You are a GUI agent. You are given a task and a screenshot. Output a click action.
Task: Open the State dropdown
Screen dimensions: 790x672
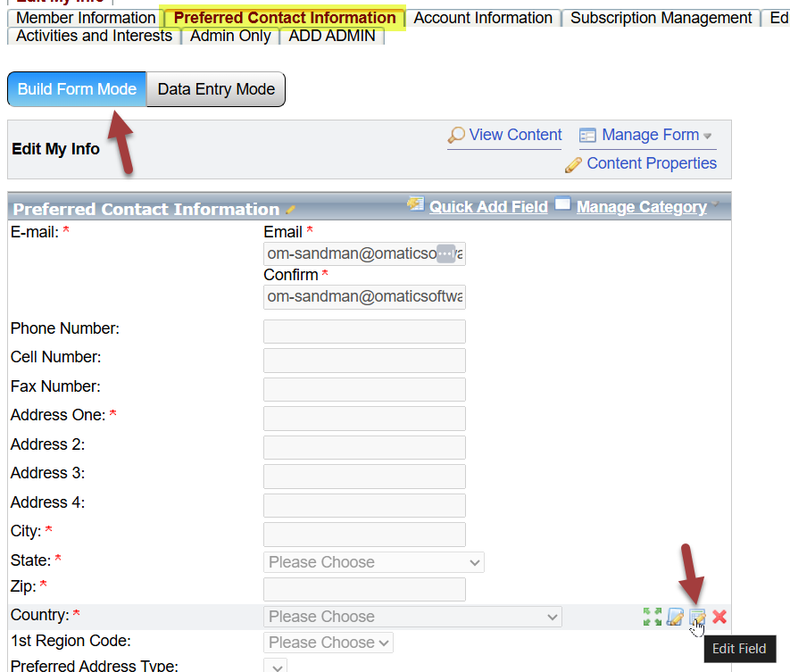pyautogui.click(x=374, y=562)
